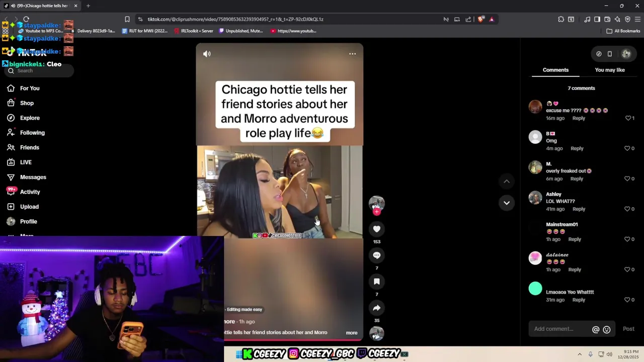644x362 pixels.
Task: Reply to Ashley's 'LOL WHAT??' comment
Action: coord(579,209)
